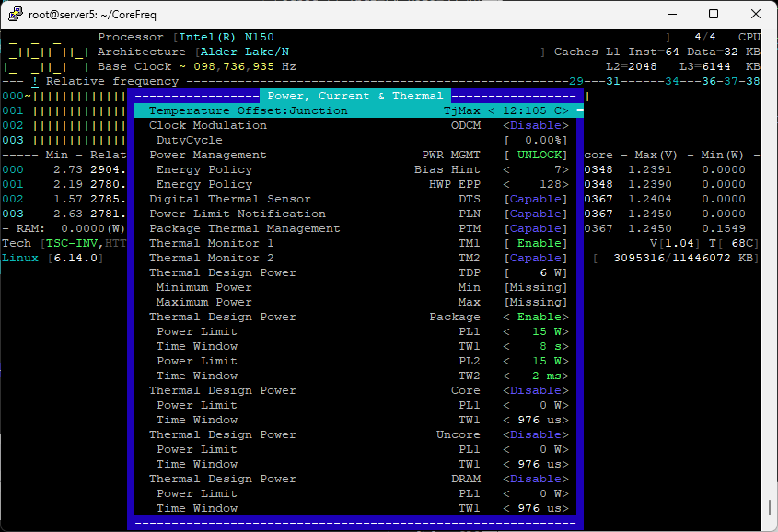
Task: Open the HWP EPP value 128
Action: click(535, 184)
